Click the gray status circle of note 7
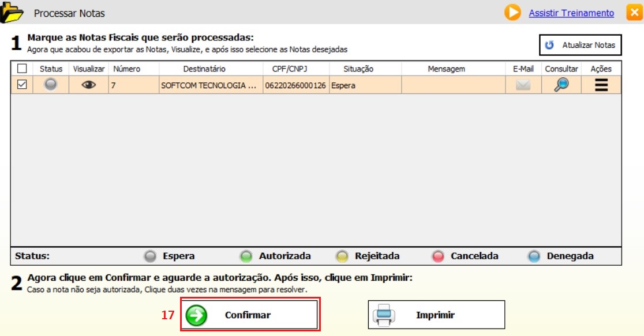Screen dimensions: 644x336 tap(51, 85)
